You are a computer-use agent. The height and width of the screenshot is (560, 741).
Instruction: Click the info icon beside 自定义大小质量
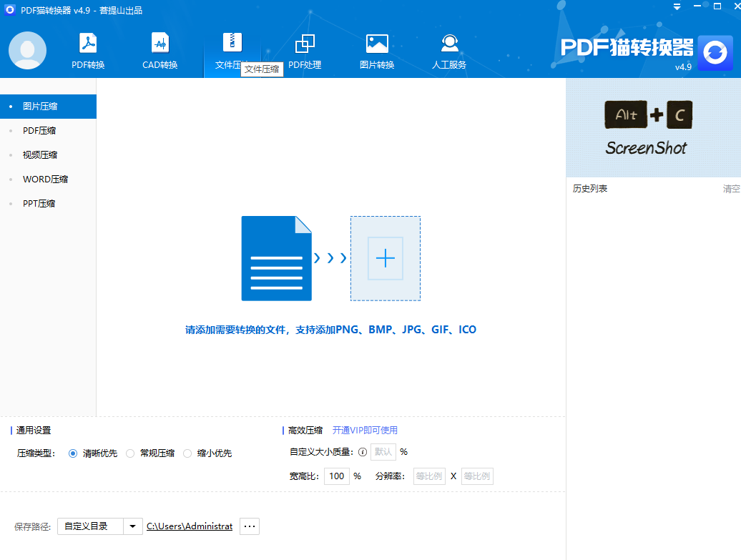tap(363, 452)
